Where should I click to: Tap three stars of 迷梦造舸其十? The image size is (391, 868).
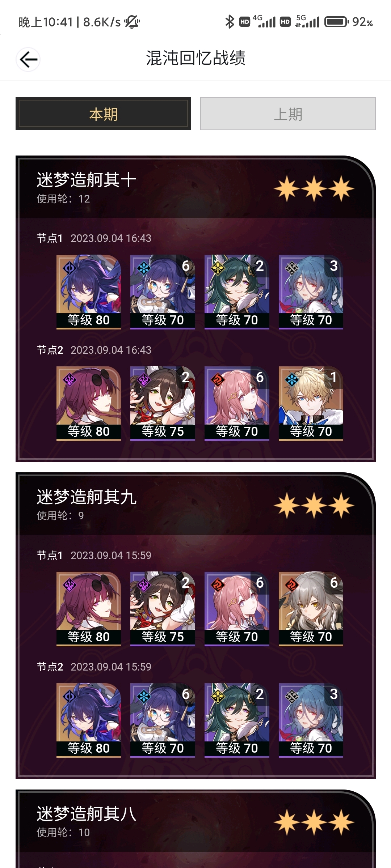[314, 189]
